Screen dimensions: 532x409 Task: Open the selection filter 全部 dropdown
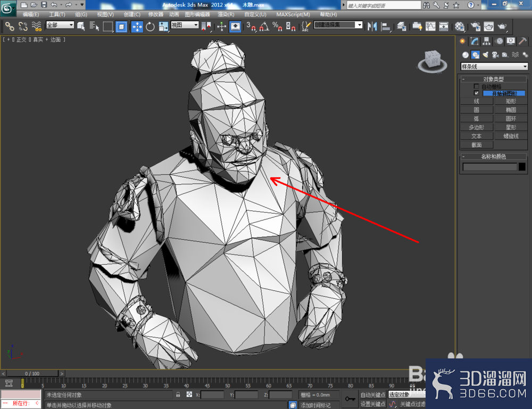pyautogui.click(x=60, y=25)
